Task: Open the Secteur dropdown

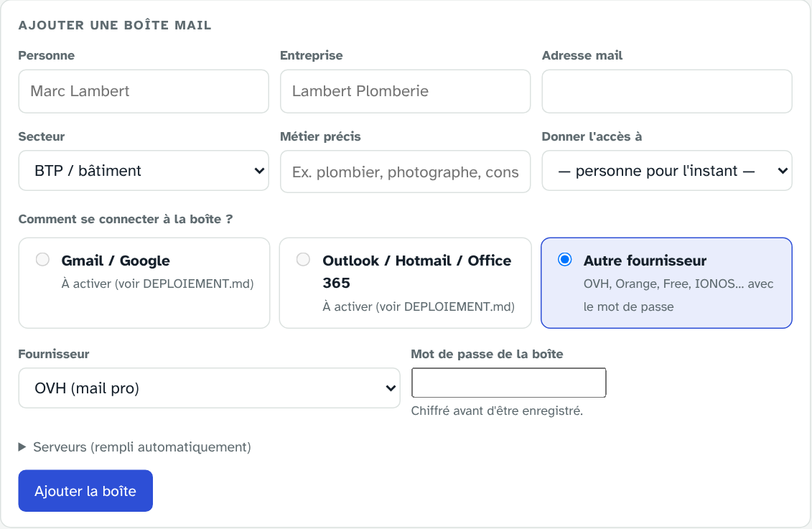Action: point(144,171)
